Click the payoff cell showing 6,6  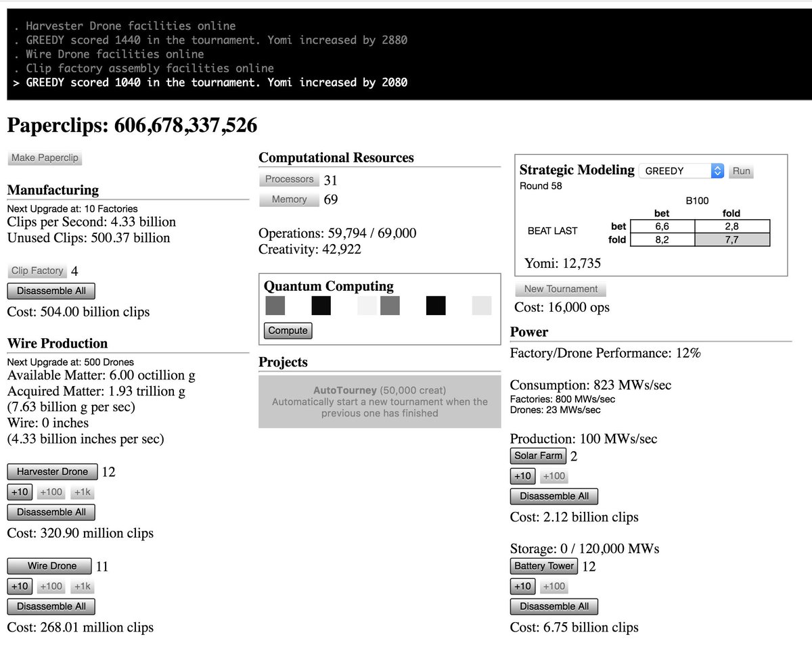click(662, 227)
